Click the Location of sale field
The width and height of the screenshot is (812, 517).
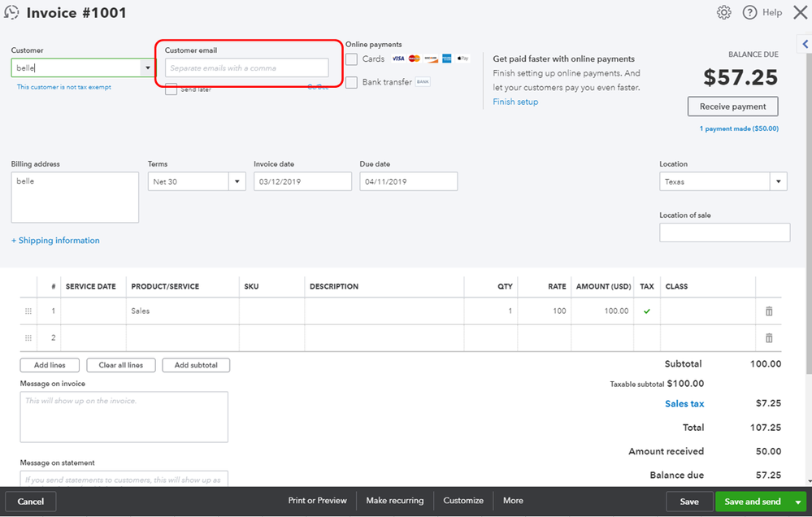(724, 232)
